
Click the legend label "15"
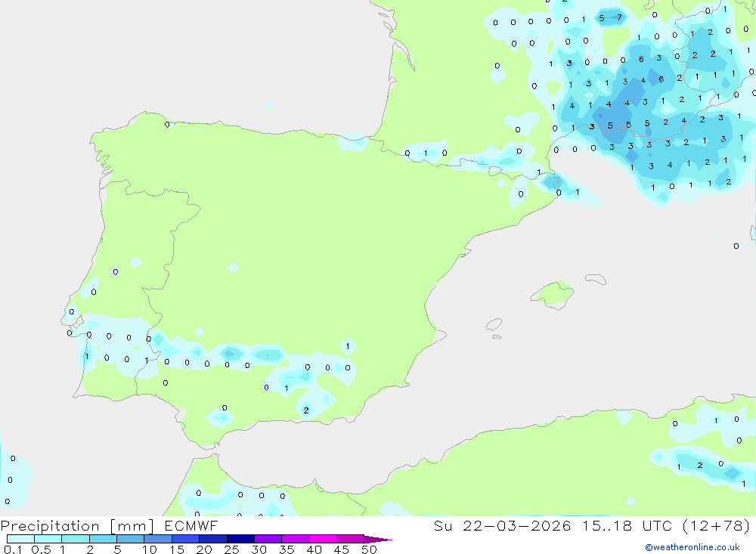click(x=177, y=549)
